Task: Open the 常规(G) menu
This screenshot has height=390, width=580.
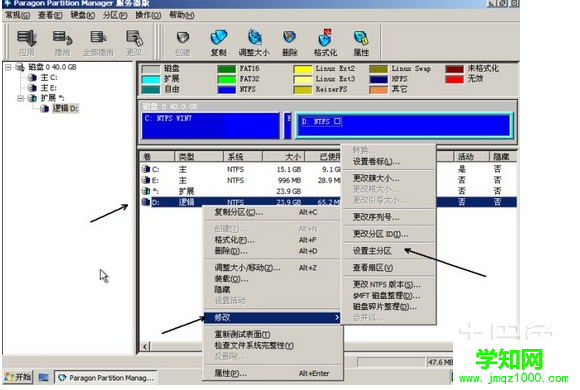Action: (17, 15)
